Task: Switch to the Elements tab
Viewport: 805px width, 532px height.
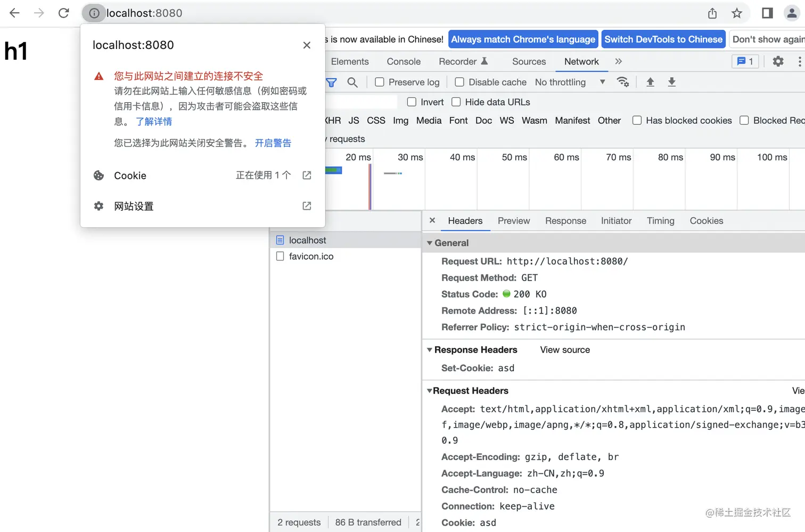Action: (x=350, y=62)
